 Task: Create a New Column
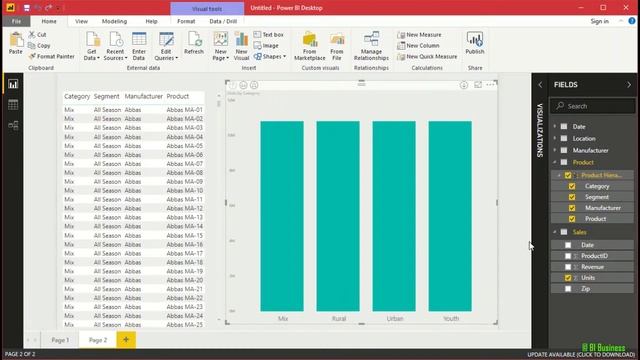(x=418, y=46)
